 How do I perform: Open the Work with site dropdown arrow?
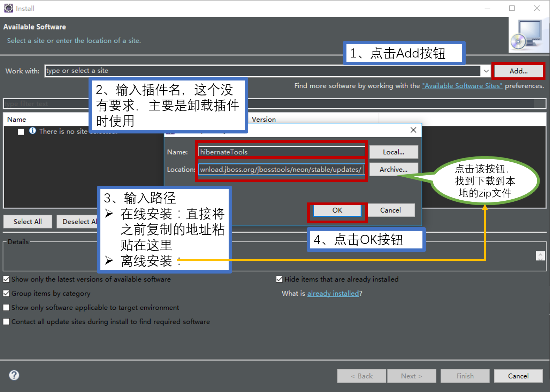click(x=486, y=71)
